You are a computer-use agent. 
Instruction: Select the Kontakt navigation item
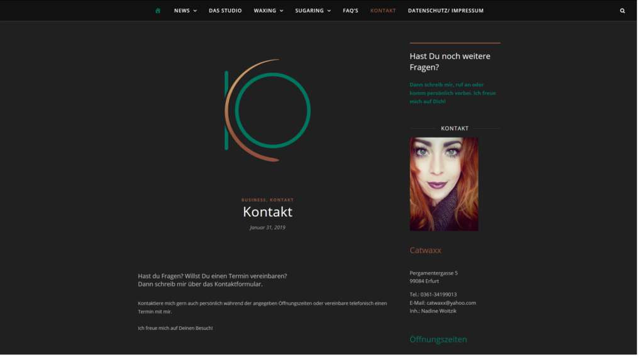pos(383,11)
